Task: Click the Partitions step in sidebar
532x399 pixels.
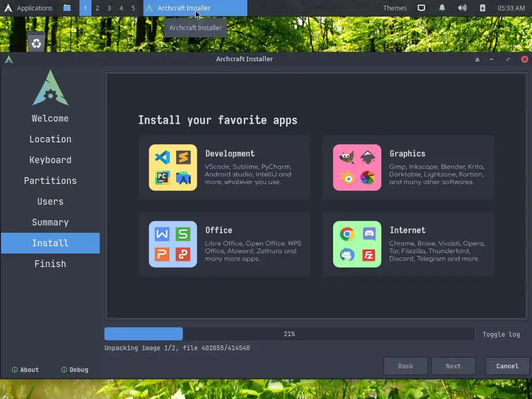Action: (50, 180)
